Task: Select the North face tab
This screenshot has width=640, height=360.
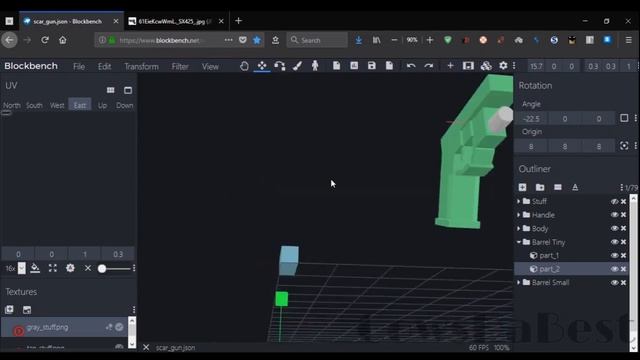Action: point(12,105)
